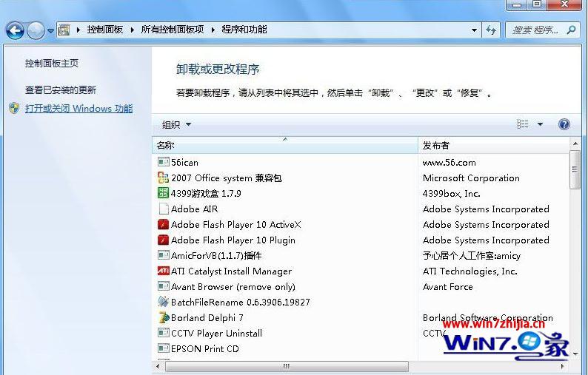Open 打开或关闭 Windows 功能 link
Viewport: 588px width, 375px height.
78,109
